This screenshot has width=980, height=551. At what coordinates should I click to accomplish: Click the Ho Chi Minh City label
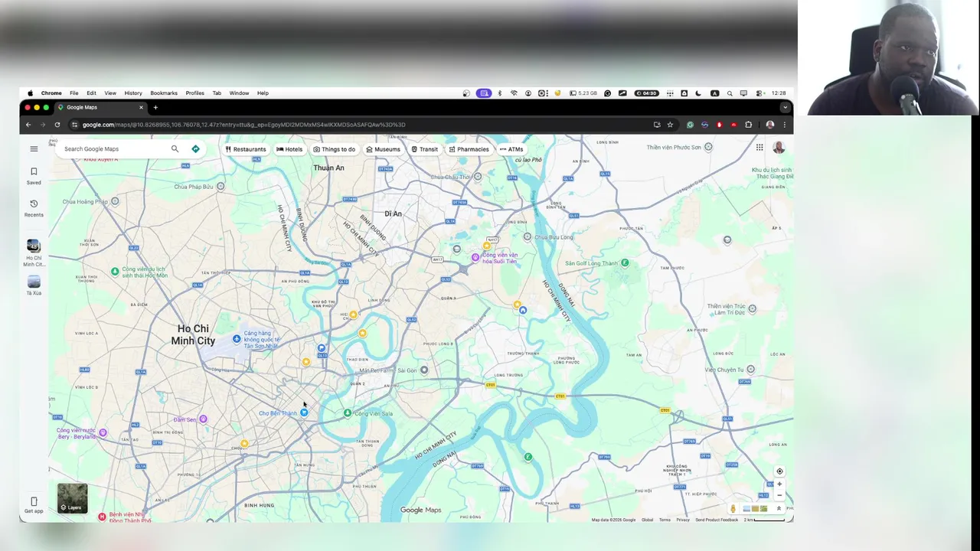tap(193, 334)
